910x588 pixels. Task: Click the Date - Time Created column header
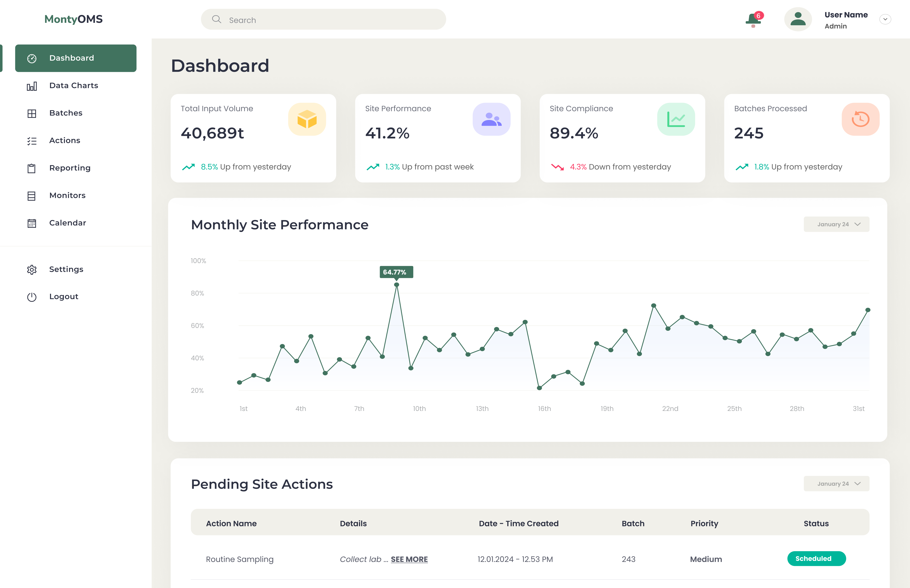tap(519, 523)
